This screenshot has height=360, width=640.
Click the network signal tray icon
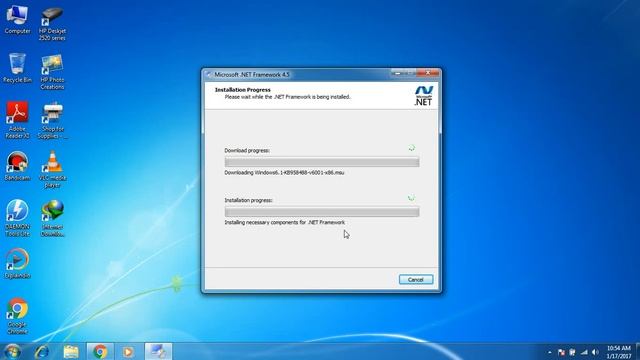584,352
